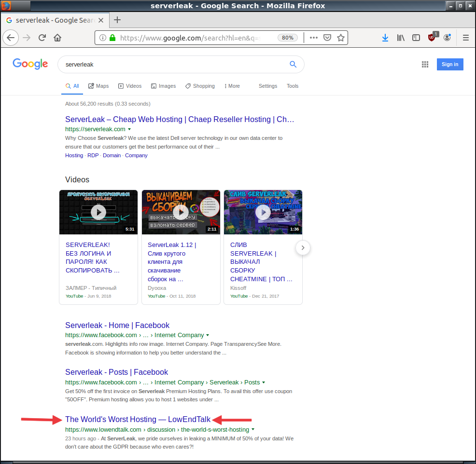
Task: Click the blue search magnifier icon
Action: click(293, 64)
